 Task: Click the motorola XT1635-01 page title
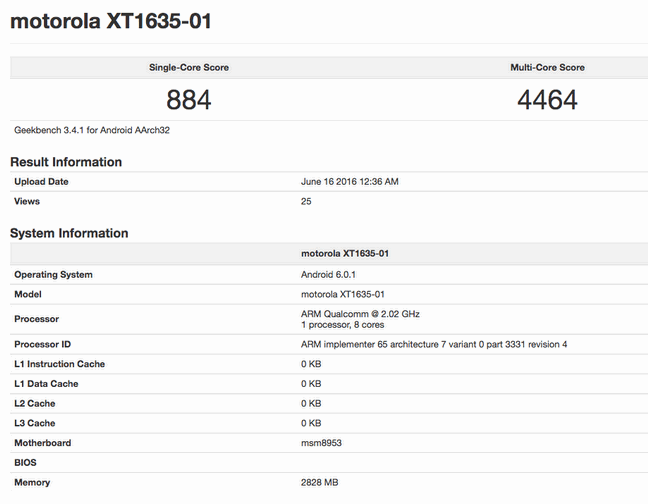point(110,21)
